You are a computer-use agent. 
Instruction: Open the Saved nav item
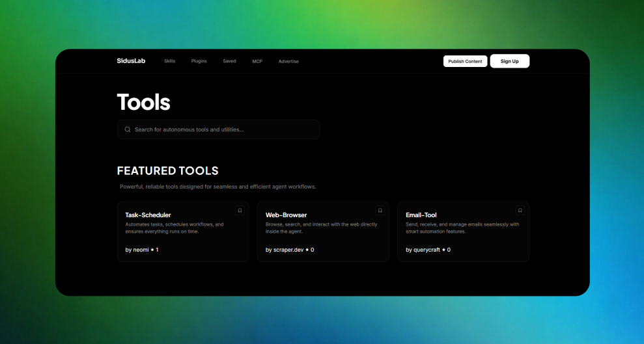229,61
